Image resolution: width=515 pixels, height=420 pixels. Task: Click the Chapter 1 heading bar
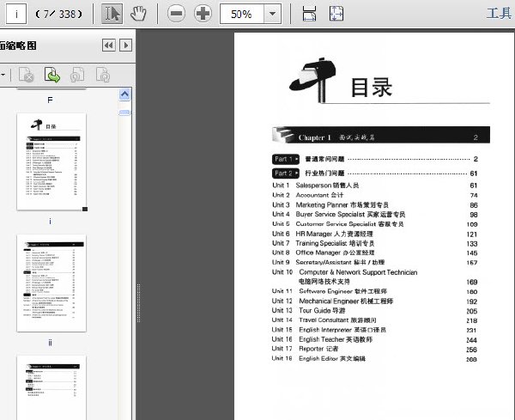pos(381,135)
